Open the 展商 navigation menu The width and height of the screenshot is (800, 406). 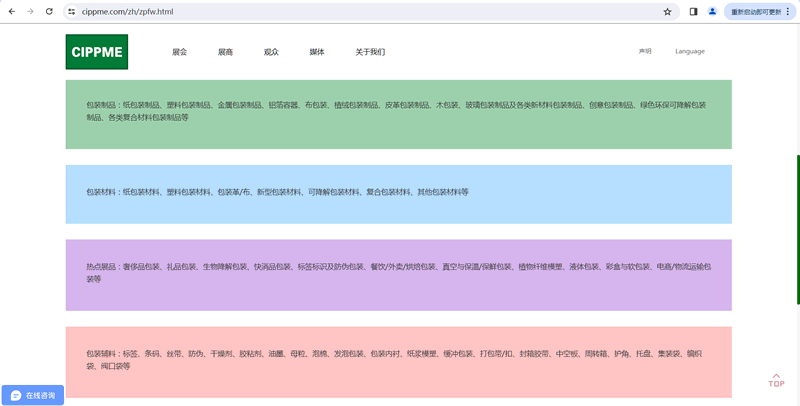(x=225, y=52)
